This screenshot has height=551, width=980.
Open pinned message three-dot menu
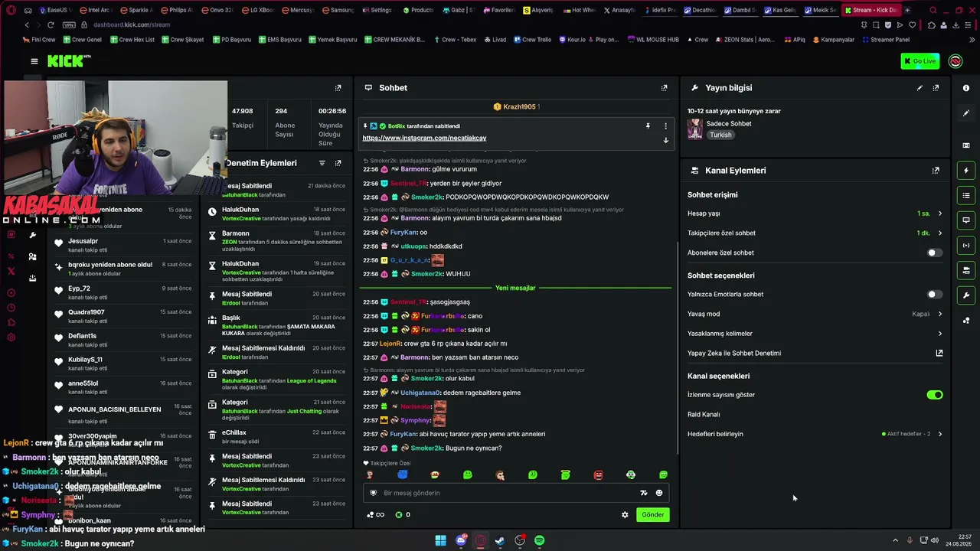tap(665, 126)
